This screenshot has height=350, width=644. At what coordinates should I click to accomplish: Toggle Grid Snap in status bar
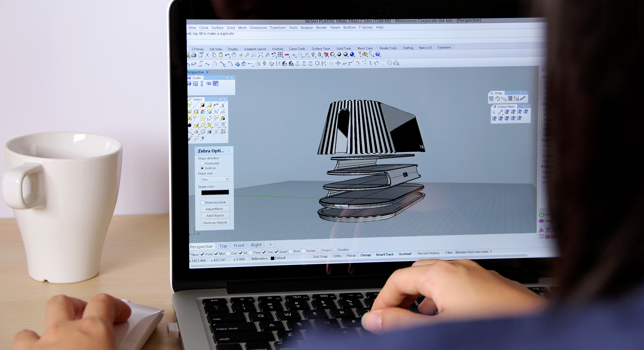pos(320,257)
